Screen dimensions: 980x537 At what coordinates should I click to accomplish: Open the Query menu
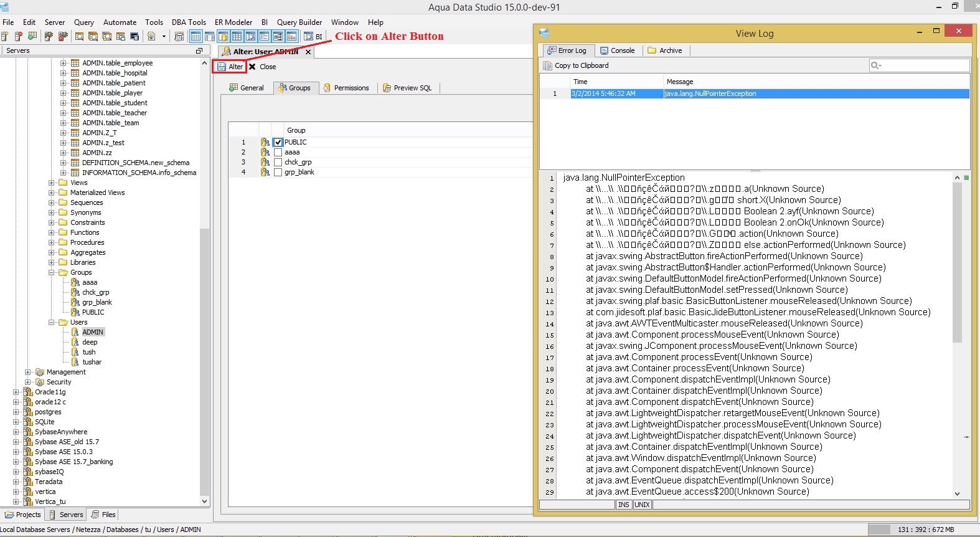84,22
